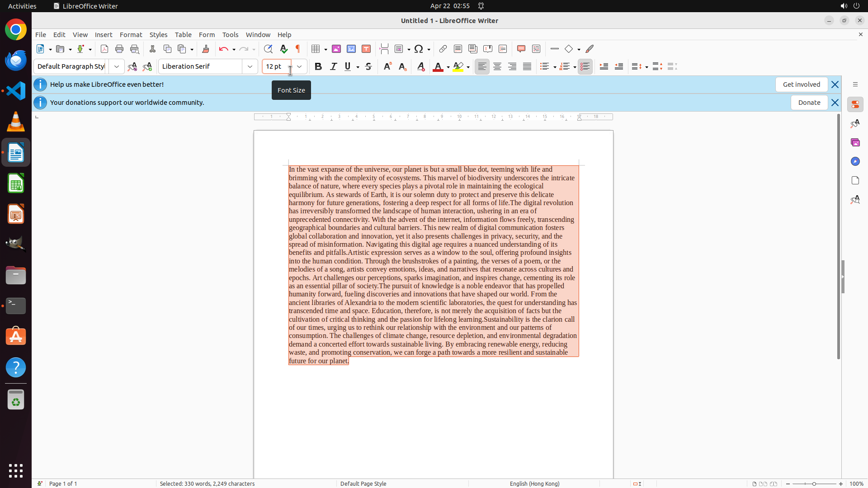The image size is (868, 488).
Task: Toggle Italic formatting
Action: 333,66
